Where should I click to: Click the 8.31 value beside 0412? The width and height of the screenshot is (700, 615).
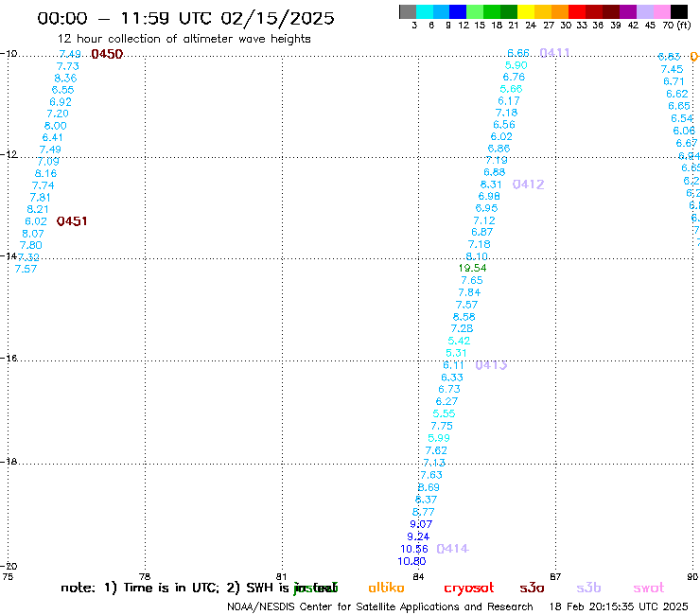491,184
